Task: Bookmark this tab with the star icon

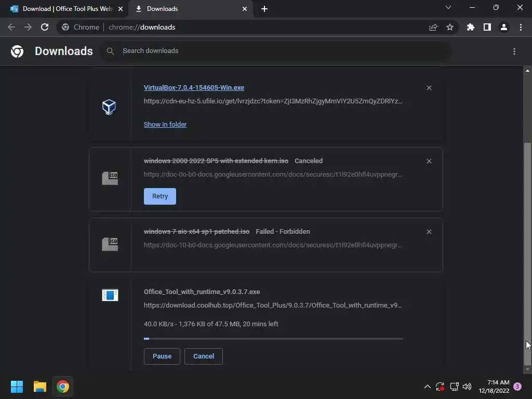Action: pos(450,27)
